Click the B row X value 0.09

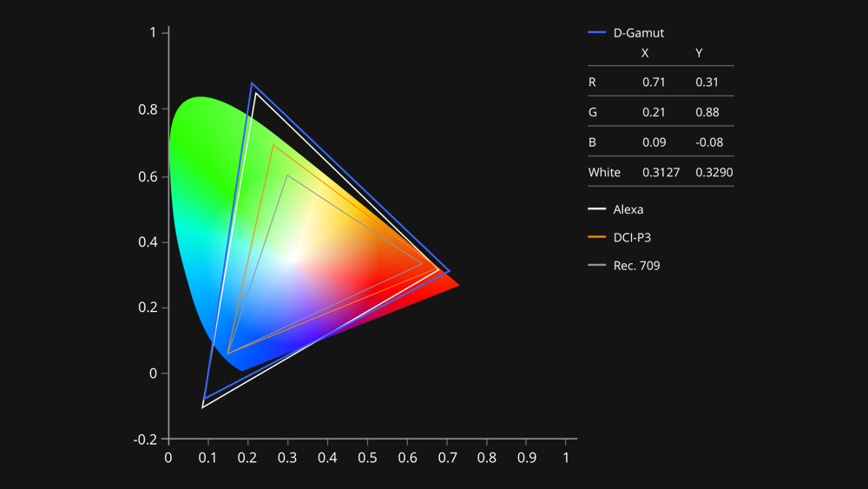coord(654,142)
